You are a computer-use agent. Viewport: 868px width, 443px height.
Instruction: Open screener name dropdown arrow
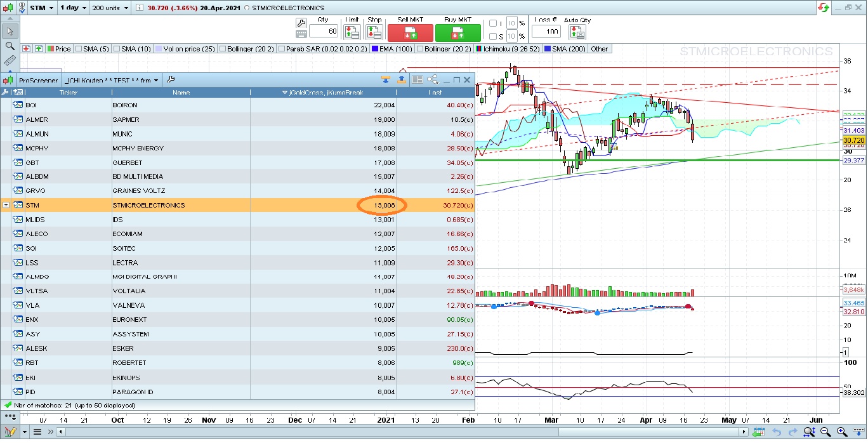click(x=155, y=80)
